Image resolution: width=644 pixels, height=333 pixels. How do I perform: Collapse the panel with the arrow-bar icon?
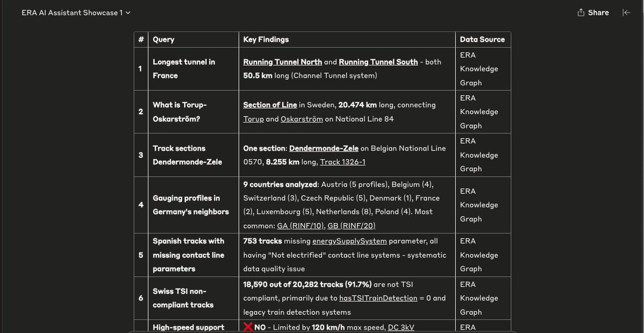click(626, 12)
